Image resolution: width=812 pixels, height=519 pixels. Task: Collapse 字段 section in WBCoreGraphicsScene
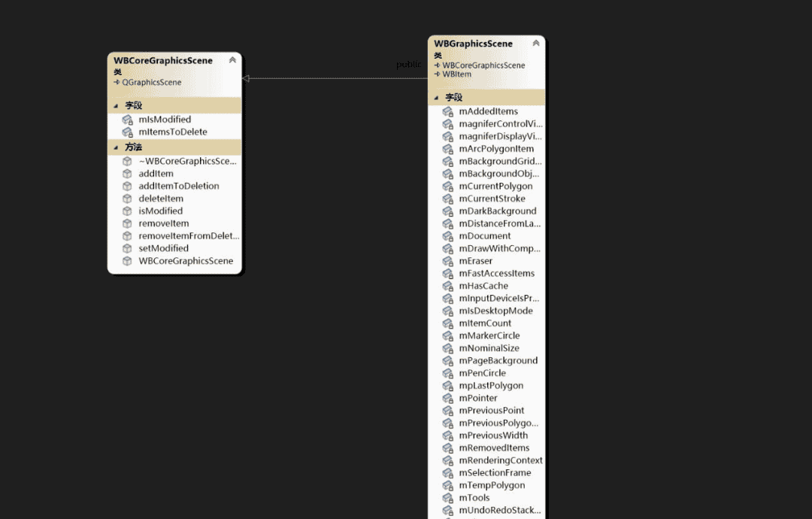116,106
